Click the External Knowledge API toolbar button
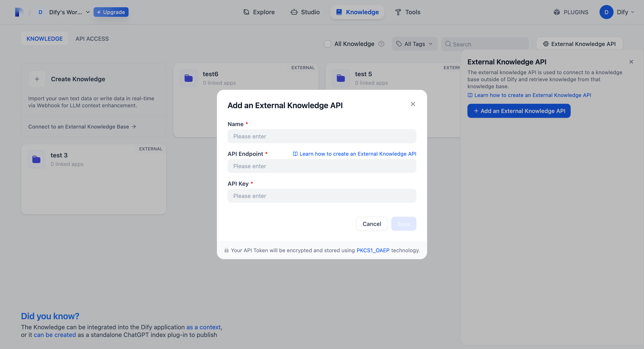The width and height of the screenshot is (644, 349). [579, 44]
